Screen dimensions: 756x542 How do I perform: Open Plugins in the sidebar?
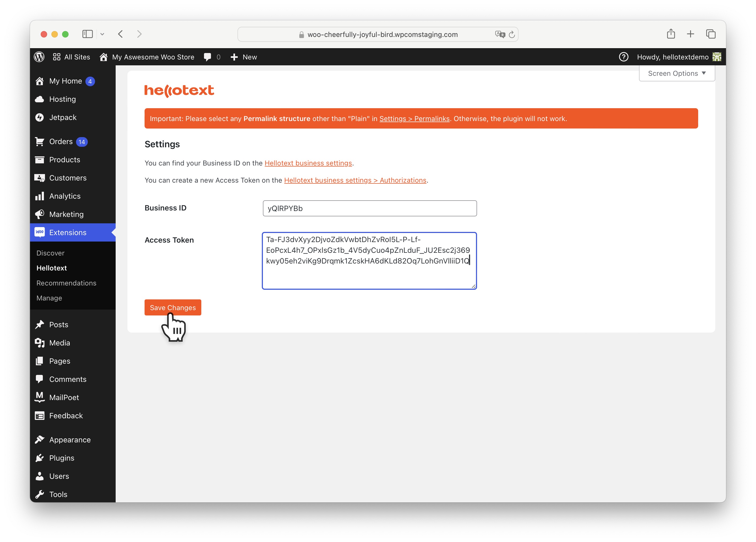[x=62, y=458]
